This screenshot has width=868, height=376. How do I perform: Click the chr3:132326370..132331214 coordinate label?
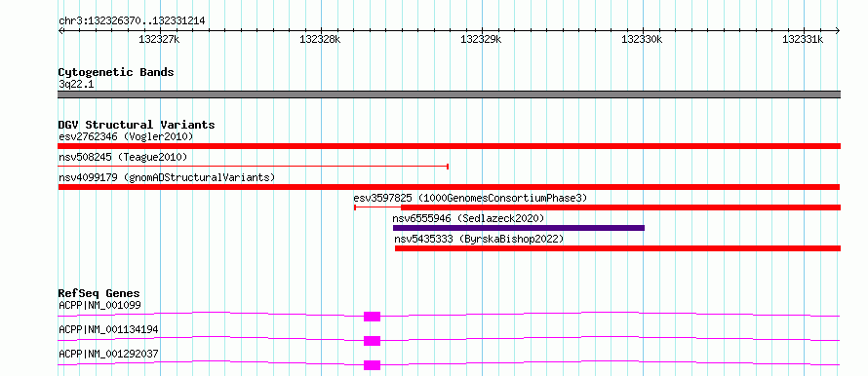[x=132, y=21]
